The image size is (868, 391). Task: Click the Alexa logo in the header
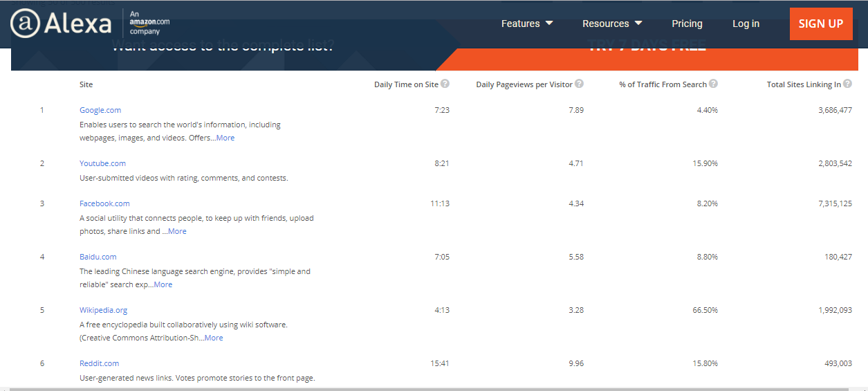click(61, 24)
